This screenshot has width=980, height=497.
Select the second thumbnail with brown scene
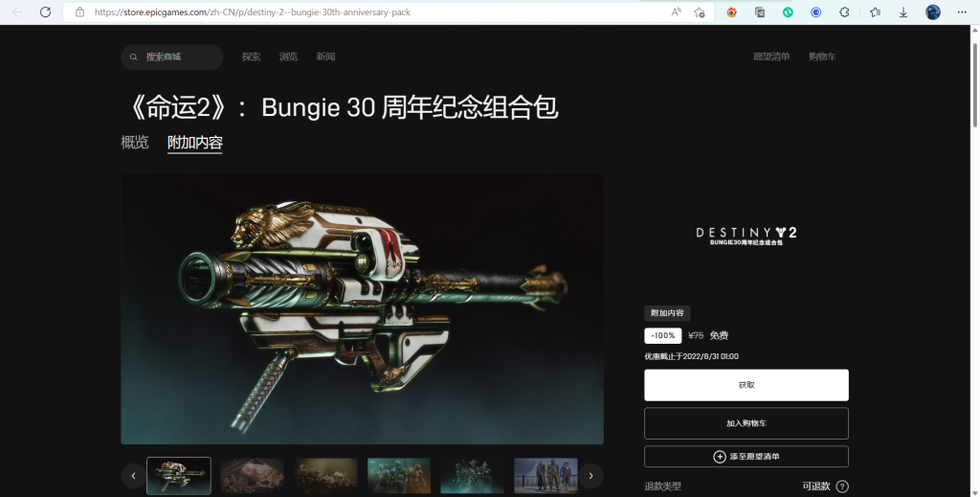(x=253, y=476)
